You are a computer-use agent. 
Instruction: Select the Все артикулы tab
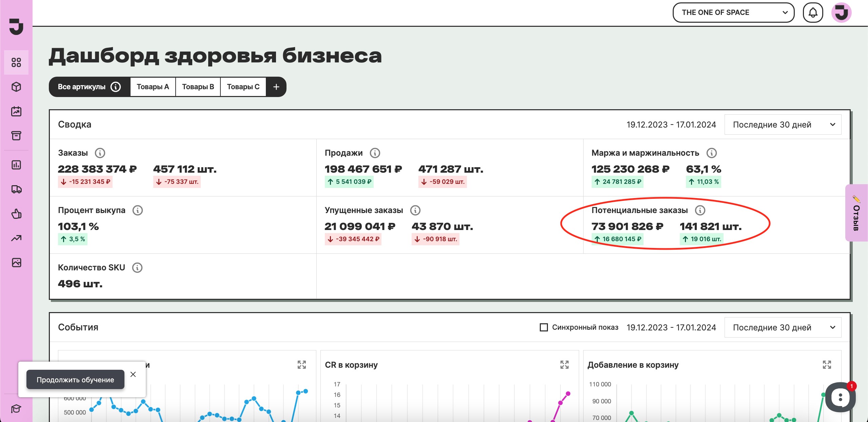tap(90, 87)
